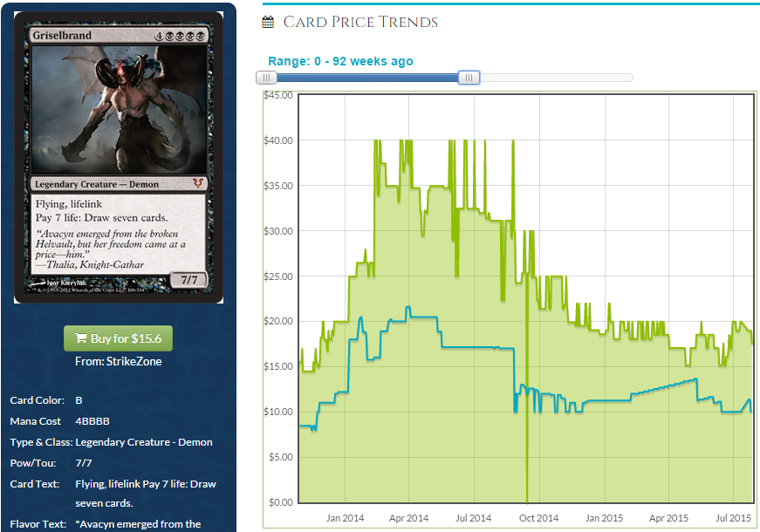The image size is (760, 532).
Task: Click the 'Legendary Creature - Demon' type value
Action: (144, 442)
